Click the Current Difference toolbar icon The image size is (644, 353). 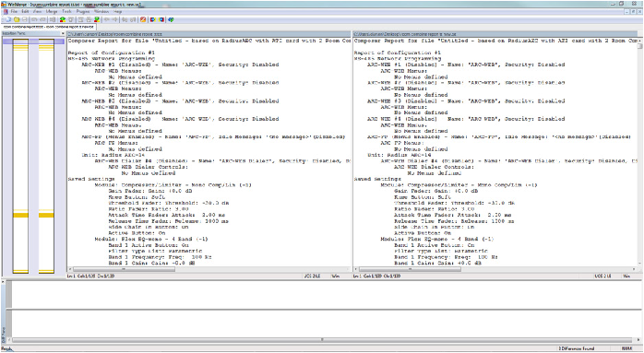(89, 19)
